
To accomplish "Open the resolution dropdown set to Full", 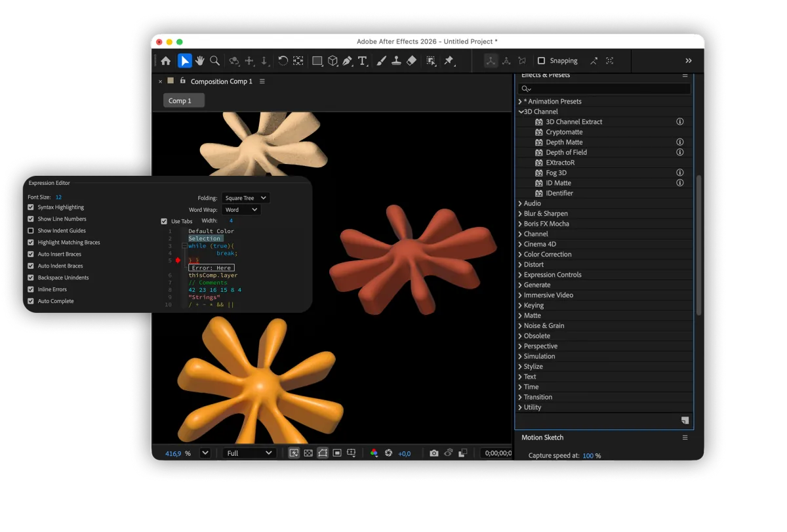I will (249, 453).
